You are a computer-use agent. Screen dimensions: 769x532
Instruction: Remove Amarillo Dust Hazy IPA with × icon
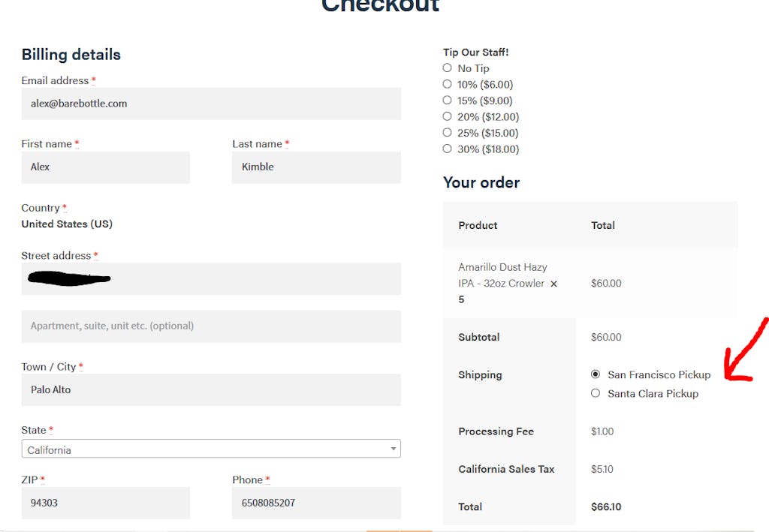point(553,284)
